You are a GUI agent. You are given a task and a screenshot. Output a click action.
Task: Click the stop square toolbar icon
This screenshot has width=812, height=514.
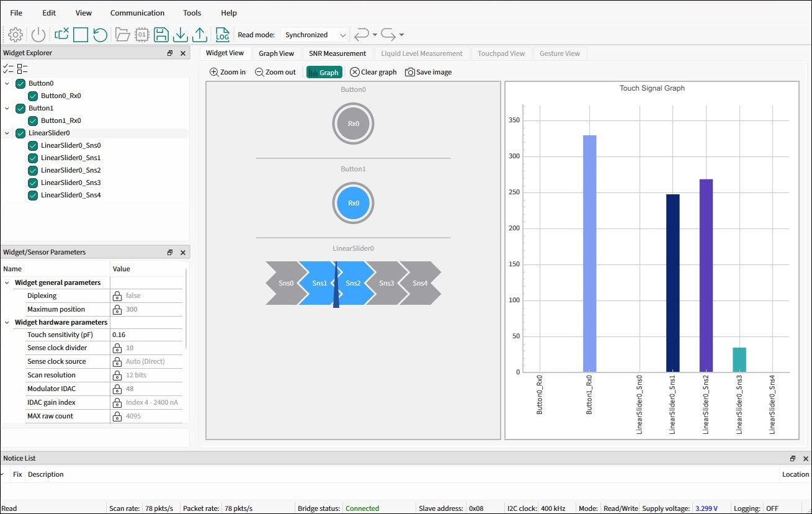(x=81, y=35)
